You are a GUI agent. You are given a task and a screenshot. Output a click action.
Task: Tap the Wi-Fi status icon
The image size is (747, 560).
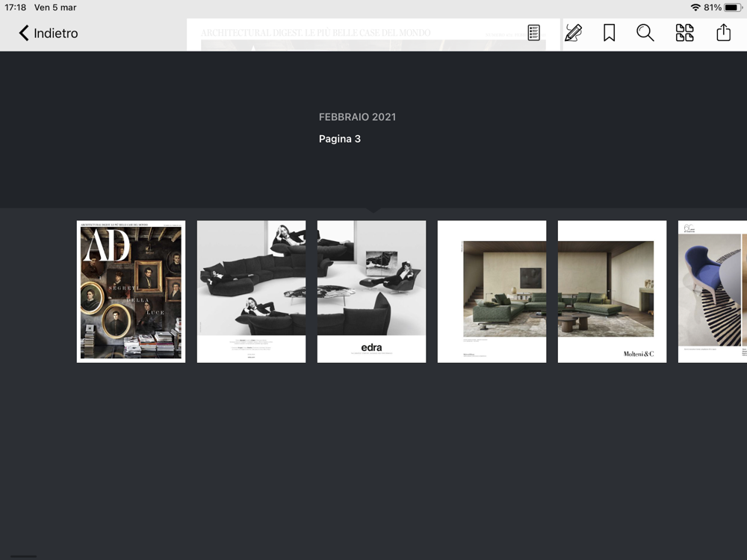point(695,7)
